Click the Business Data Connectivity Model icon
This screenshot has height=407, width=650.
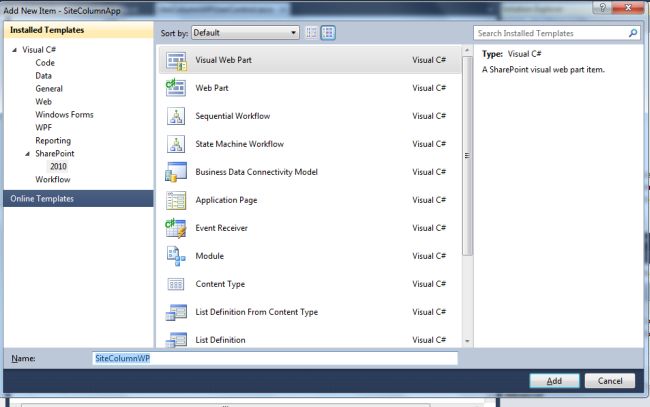click(x=176, y=172)
